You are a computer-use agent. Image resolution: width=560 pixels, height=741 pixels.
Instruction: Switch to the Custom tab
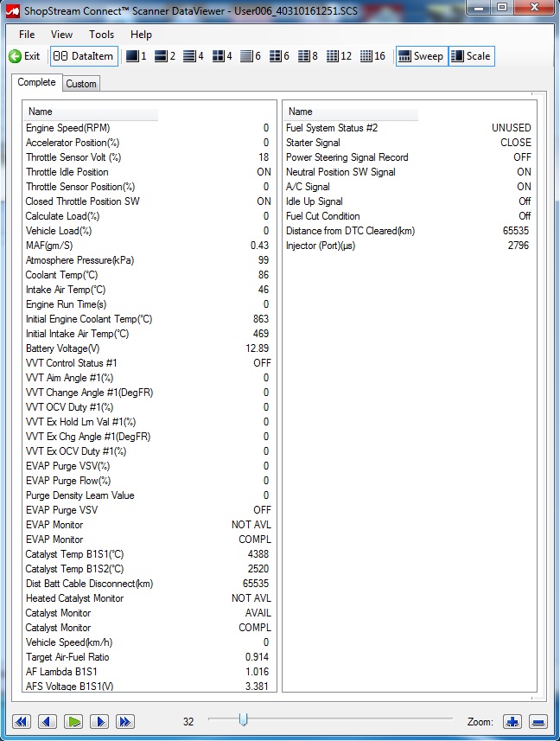(81, 84)
